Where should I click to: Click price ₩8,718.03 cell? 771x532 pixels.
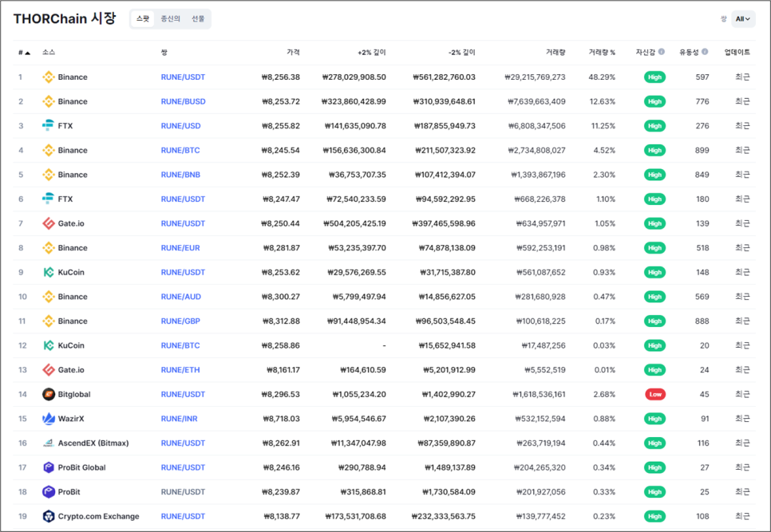click(281, 419)
